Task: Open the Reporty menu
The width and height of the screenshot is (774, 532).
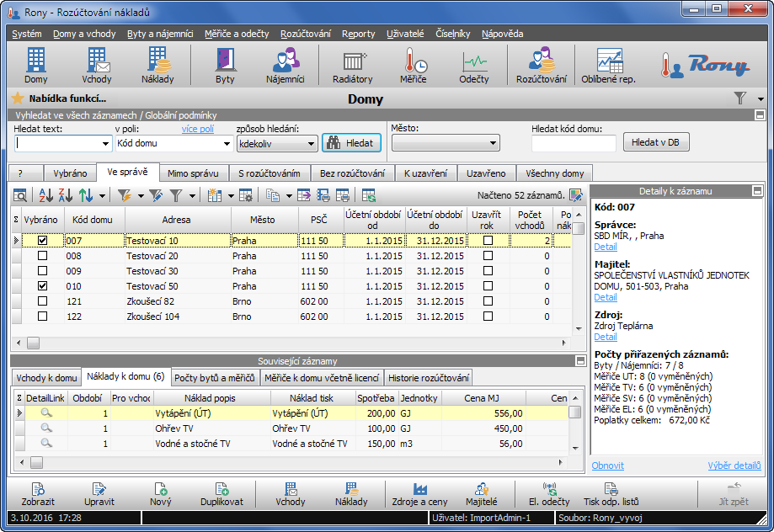Action: click(359, 34)
